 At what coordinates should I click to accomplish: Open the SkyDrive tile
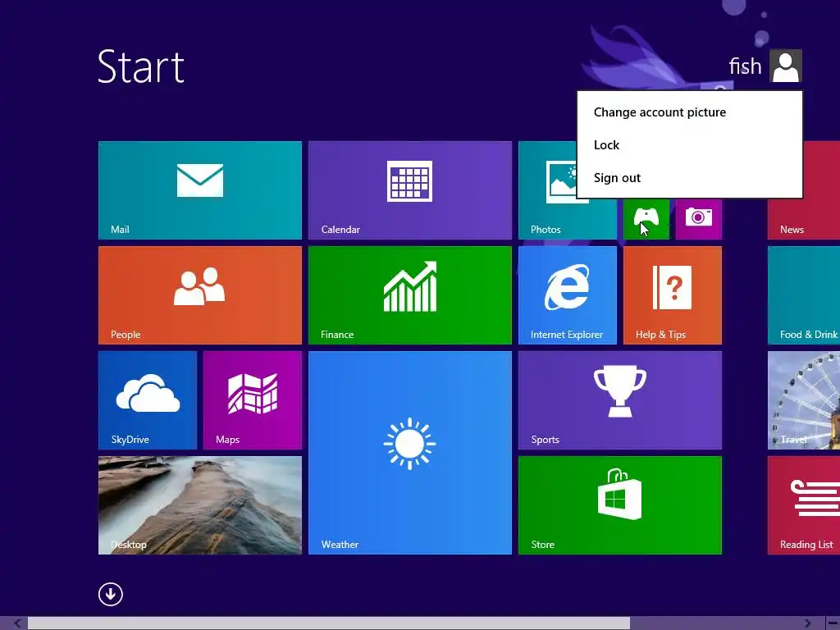pos(148,400)
